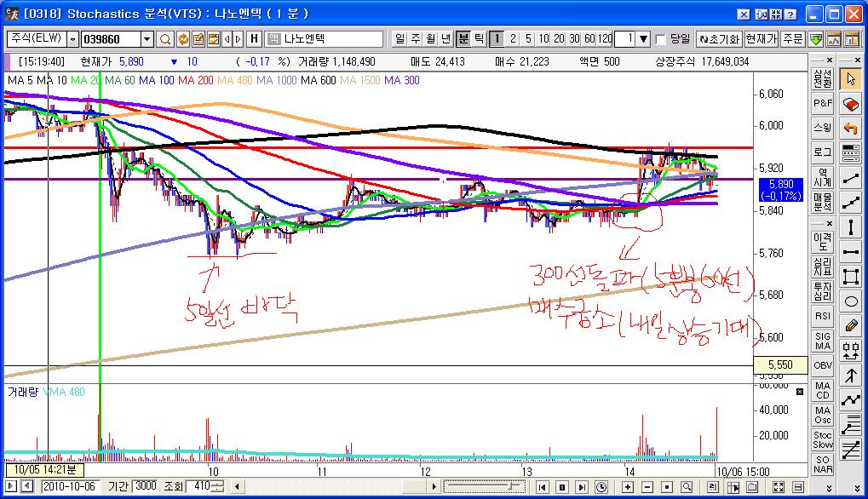Select the rectangle drawing tool

pos(850,276)
